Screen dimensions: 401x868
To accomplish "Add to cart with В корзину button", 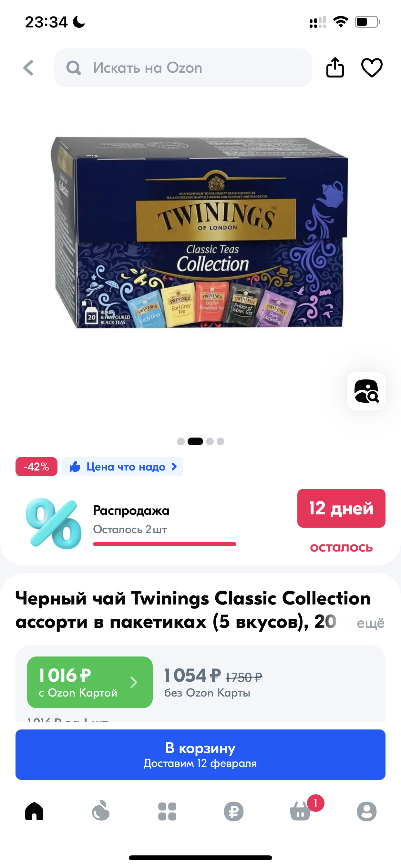I will (x=200, y=754).
